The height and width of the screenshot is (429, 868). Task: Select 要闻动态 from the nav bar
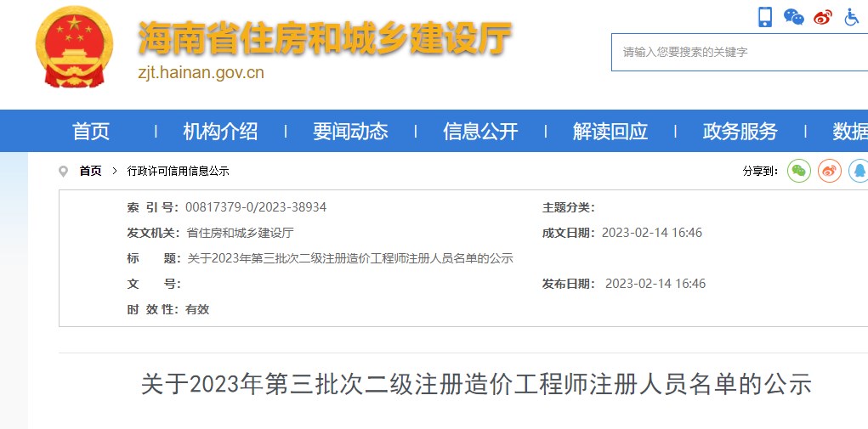pos(350,132)
